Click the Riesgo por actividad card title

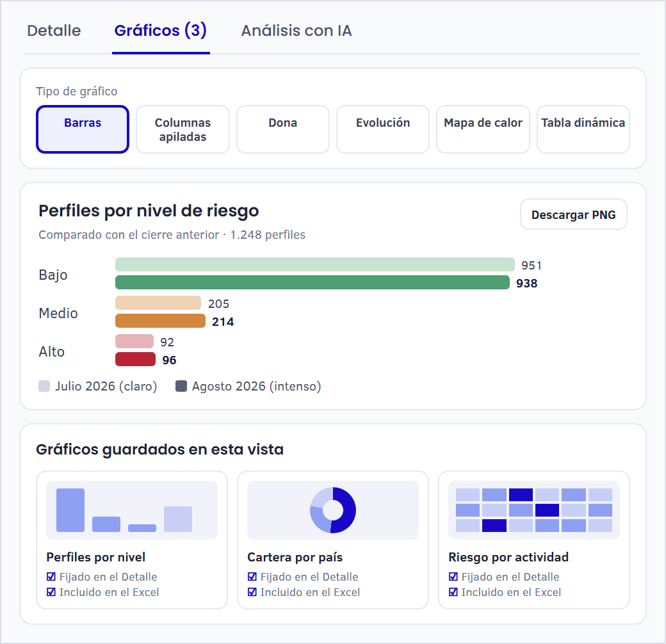tap(508, 556)
